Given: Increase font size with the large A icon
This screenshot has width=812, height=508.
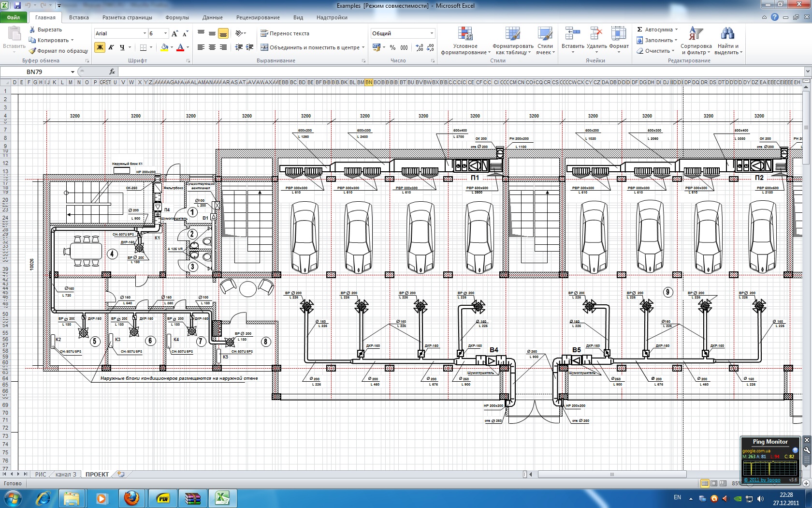Looking at the screenshot, I should (x=174, y=33).
